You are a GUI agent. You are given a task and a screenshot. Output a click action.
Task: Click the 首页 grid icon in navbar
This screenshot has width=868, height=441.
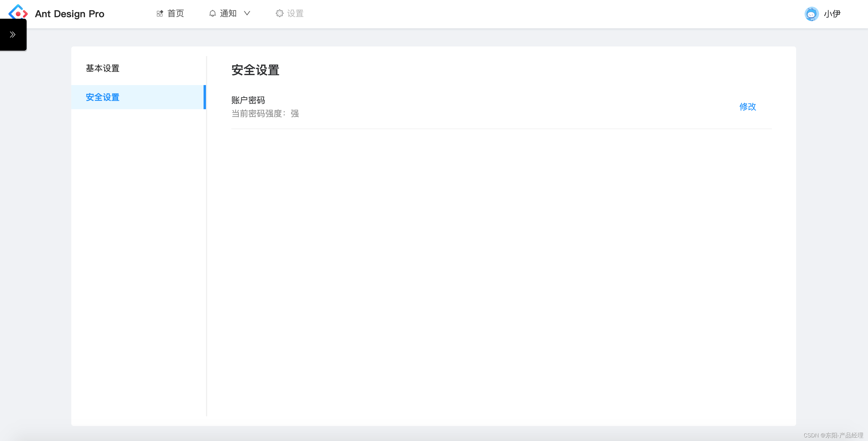[x=160, y=14]
